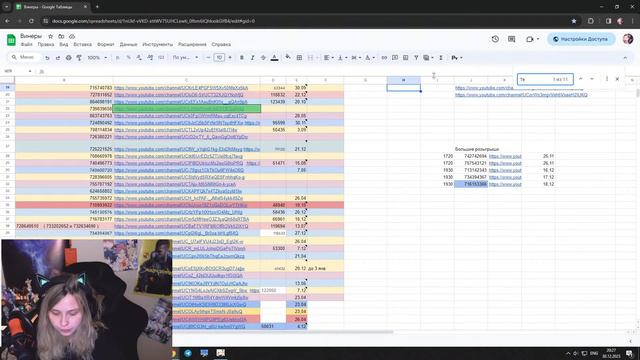The width and height of the screenshot is (640, 360).
Task: Insert a comment from the toolbar
Action: [395, 58]
